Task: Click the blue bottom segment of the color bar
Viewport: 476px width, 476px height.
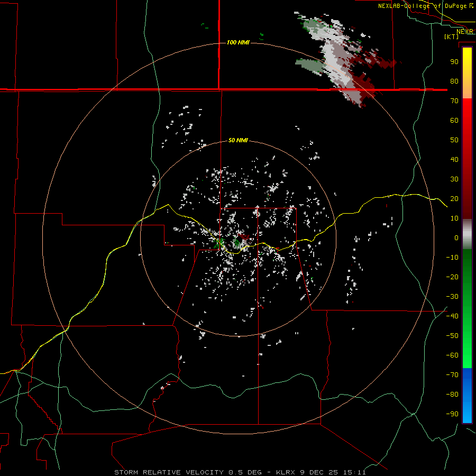Action: [467, 396]
